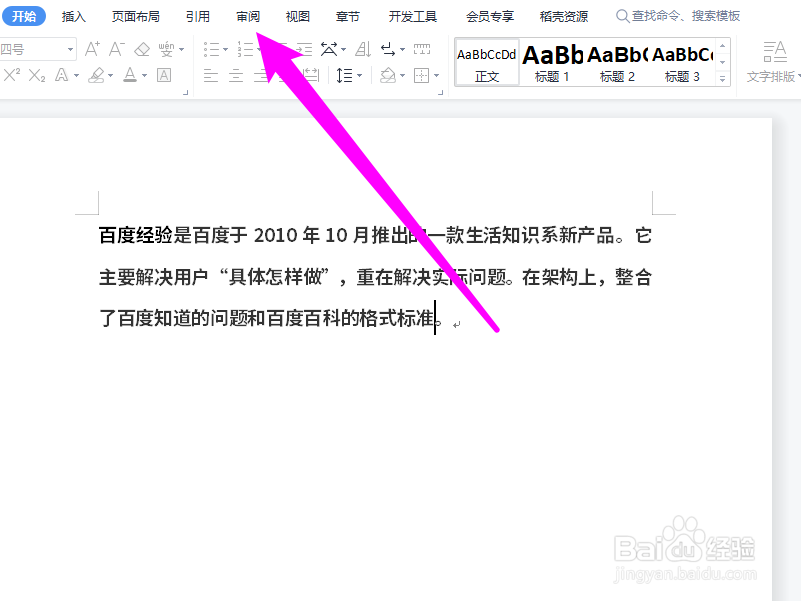
Task: Expand the borders dropdown arrow
Action: 436,76
